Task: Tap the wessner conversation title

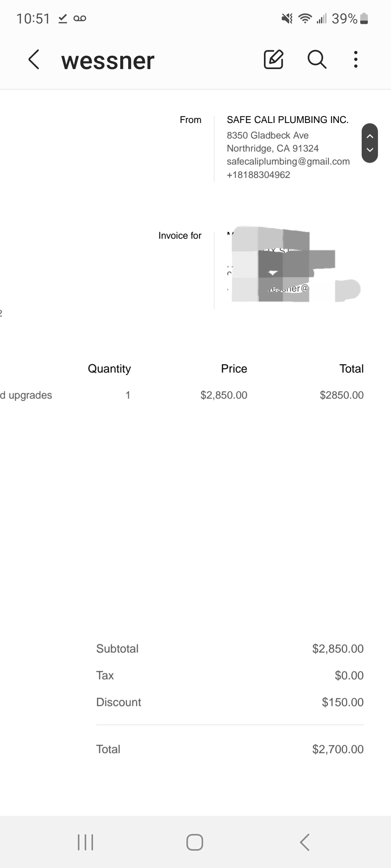Action: (x=108, y=60)
